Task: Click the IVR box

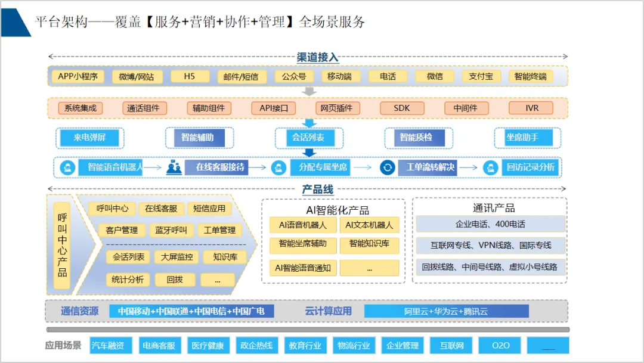Action: click(531, 108)
